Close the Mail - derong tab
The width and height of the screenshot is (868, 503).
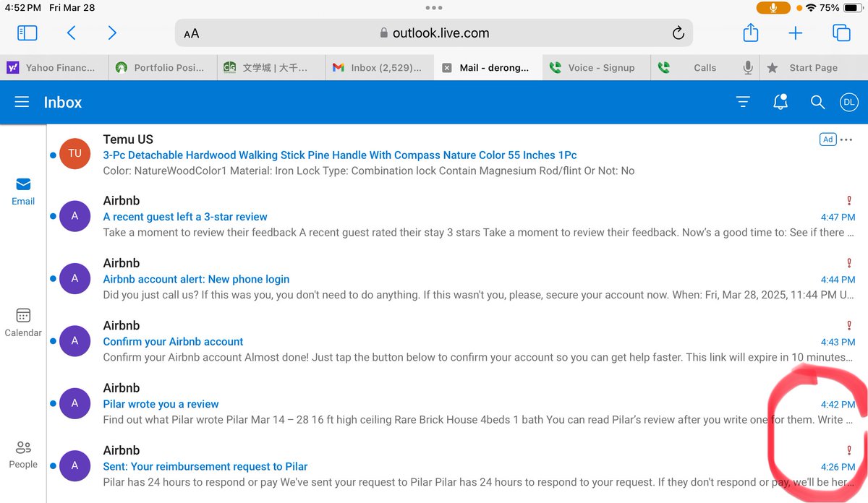446,67
